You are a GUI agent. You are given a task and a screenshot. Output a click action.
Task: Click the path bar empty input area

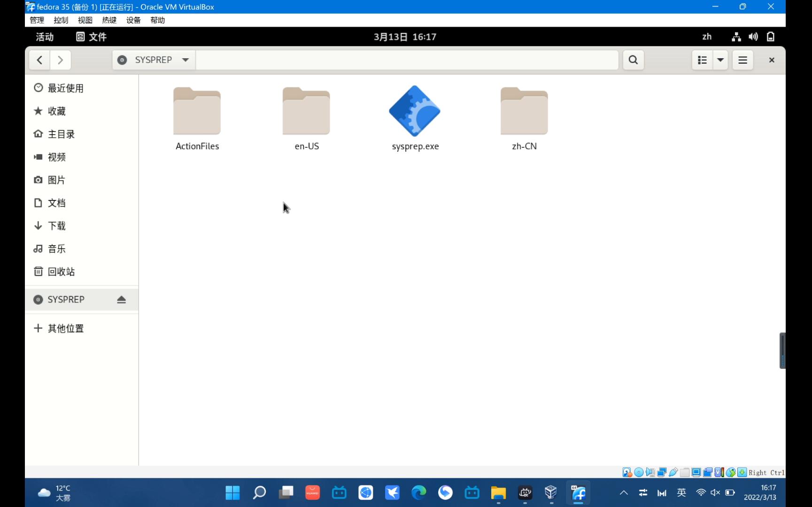[x=407, y=60]
